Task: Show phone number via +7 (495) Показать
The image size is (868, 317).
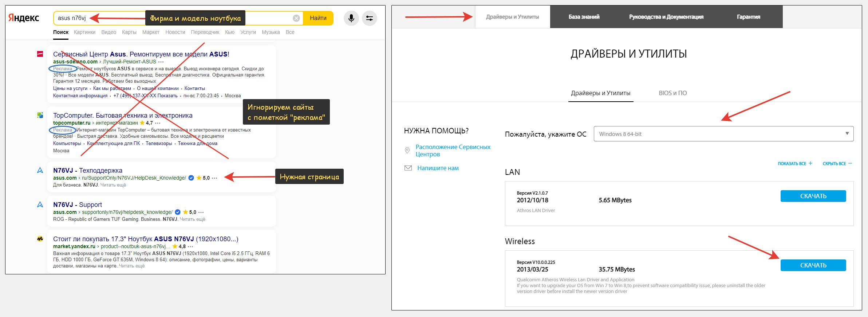Action: pyautogui.click(x=145, y=96)
